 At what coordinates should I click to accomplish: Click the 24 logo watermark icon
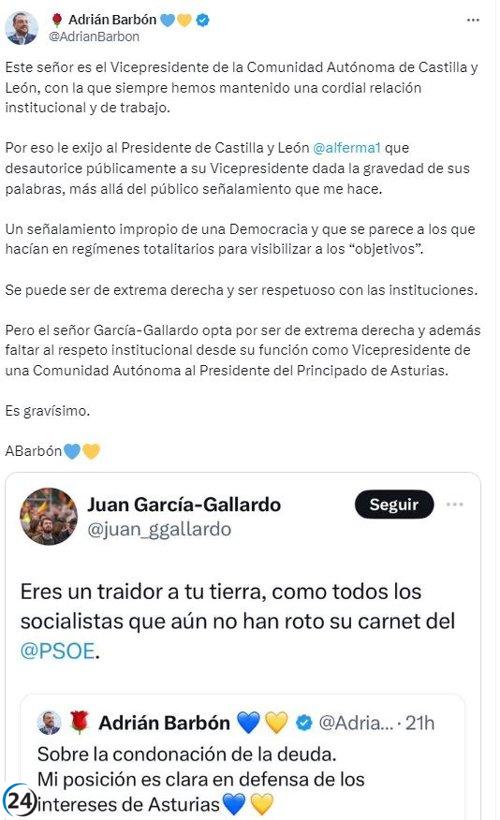tap(19, 800)
